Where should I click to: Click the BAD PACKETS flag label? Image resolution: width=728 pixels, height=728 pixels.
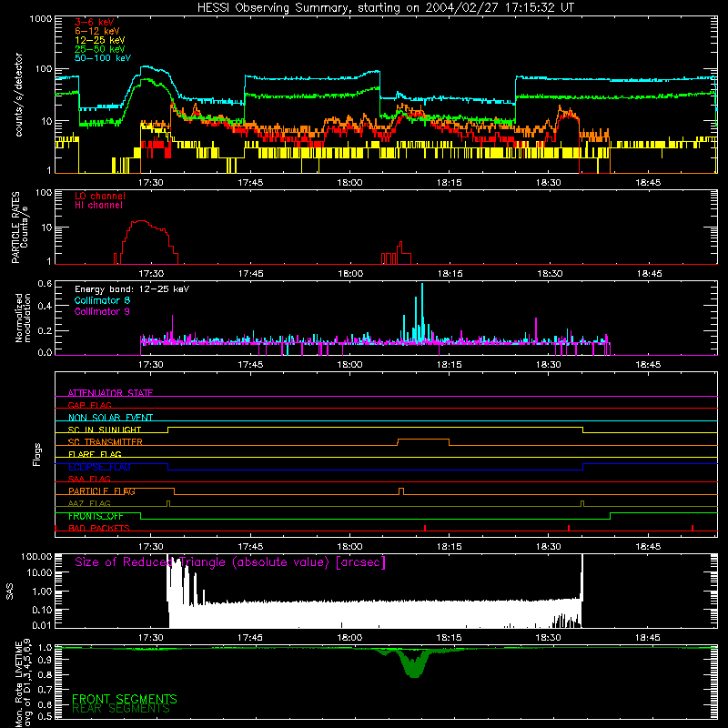(99, 528)
